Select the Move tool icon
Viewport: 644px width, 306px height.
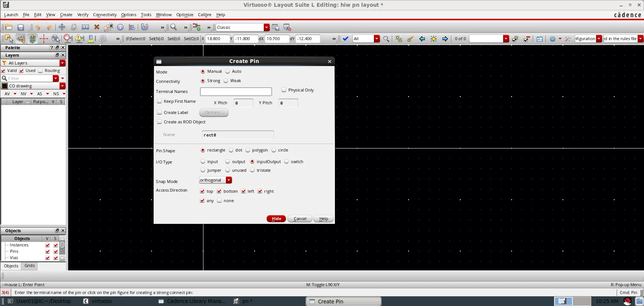click(x=62, y=27)
